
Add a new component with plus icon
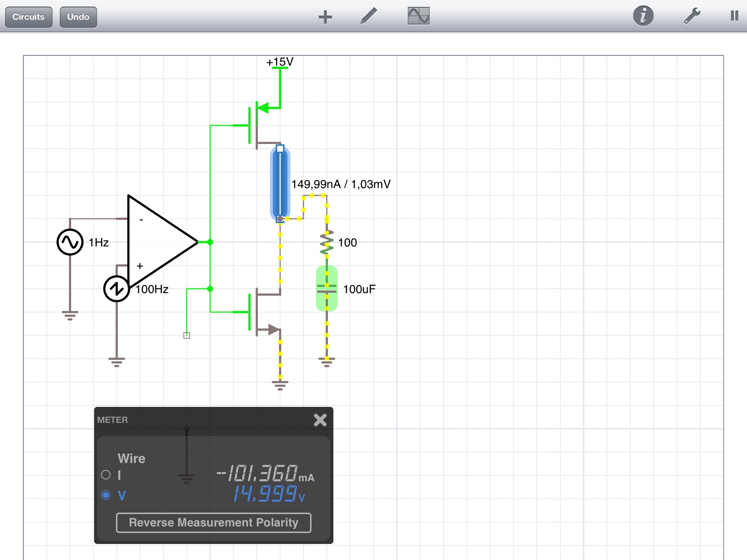coord(325,17)
